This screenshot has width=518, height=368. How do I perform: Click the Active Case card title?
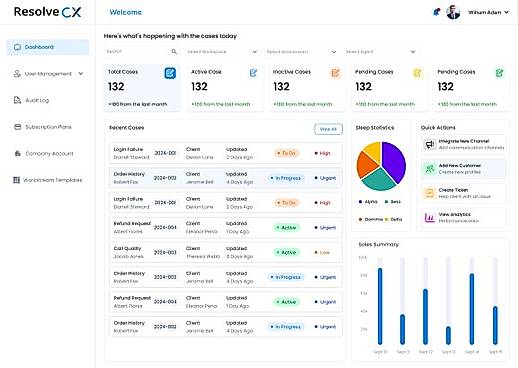pyautogui.click(x=206, y=72)
